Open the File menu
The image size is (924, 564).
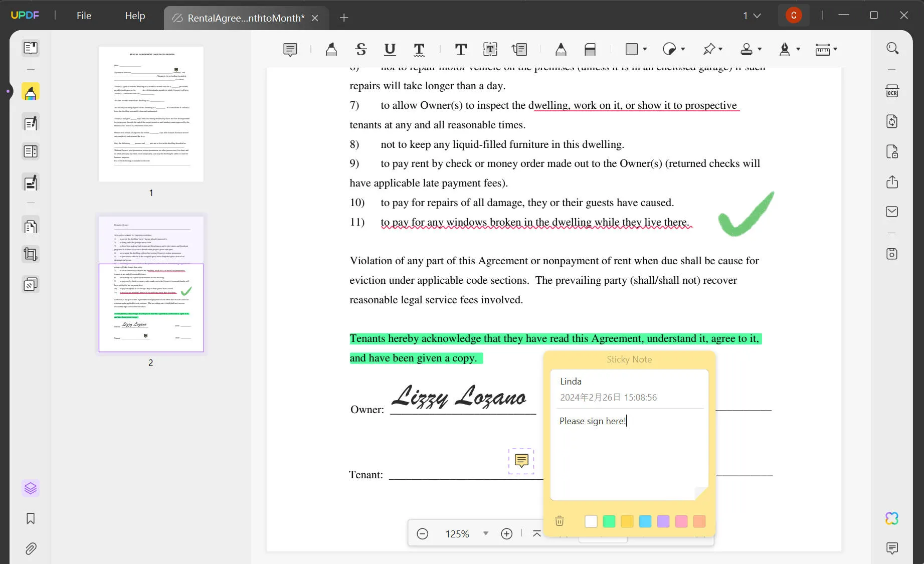point(83,16)
